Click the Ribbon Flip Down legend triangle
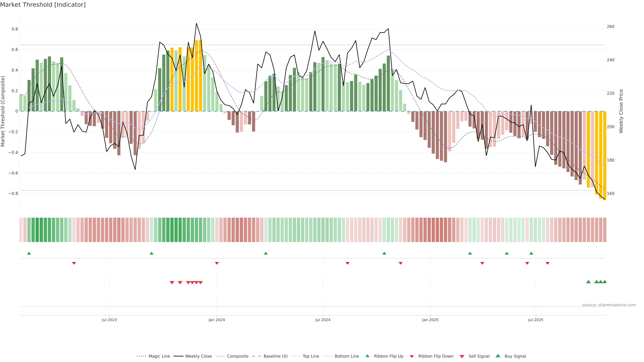Screen dimensions: 644x362 (x=412, y=356)
